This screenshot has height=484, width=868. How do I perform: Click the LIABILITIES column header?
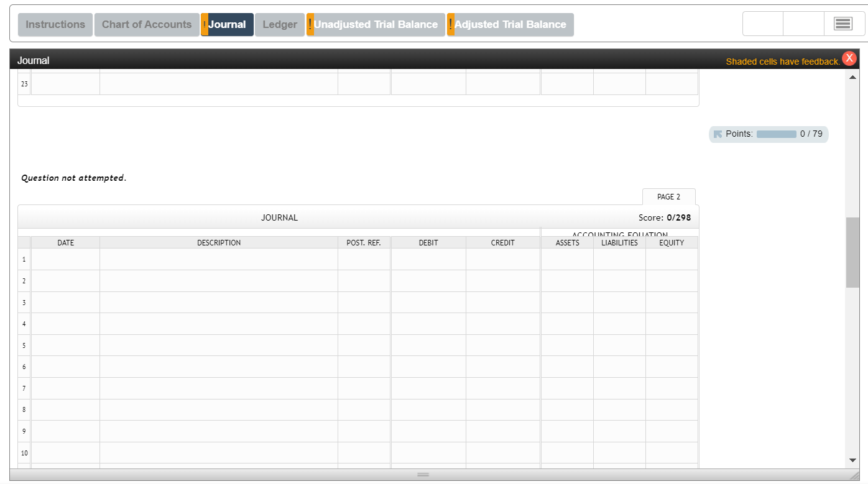tap(619, 243)
